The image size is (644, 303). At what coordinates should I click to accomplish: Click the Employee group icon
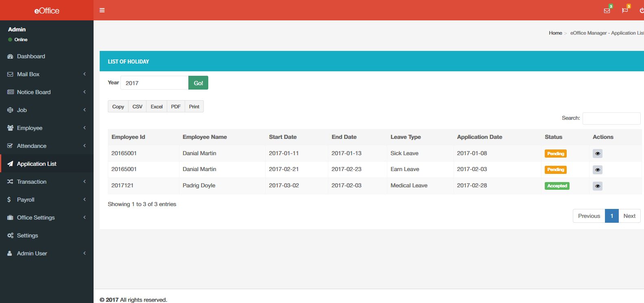[x=10, y=128]
